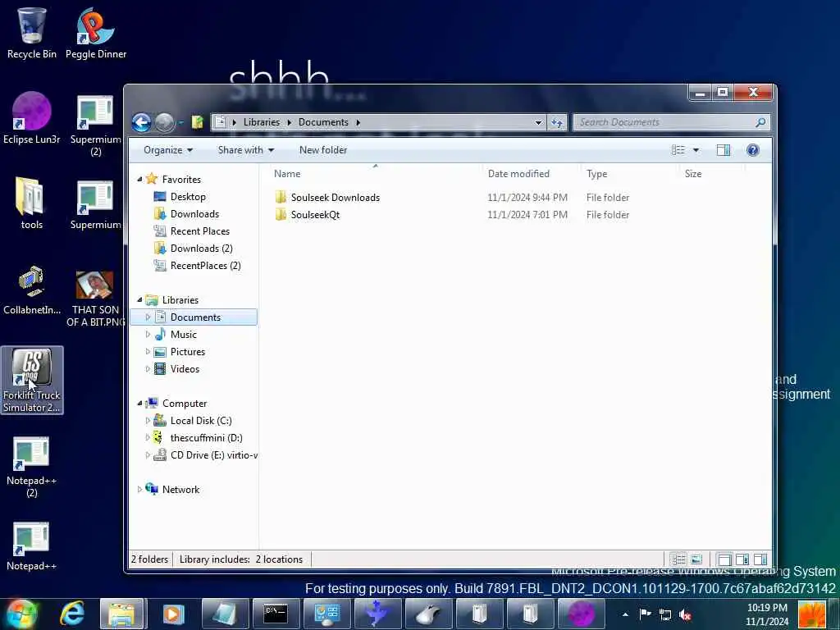Click the Action Center flag tray icon
The width and height of the screenshot is (840, 630).
pos(646,614)
